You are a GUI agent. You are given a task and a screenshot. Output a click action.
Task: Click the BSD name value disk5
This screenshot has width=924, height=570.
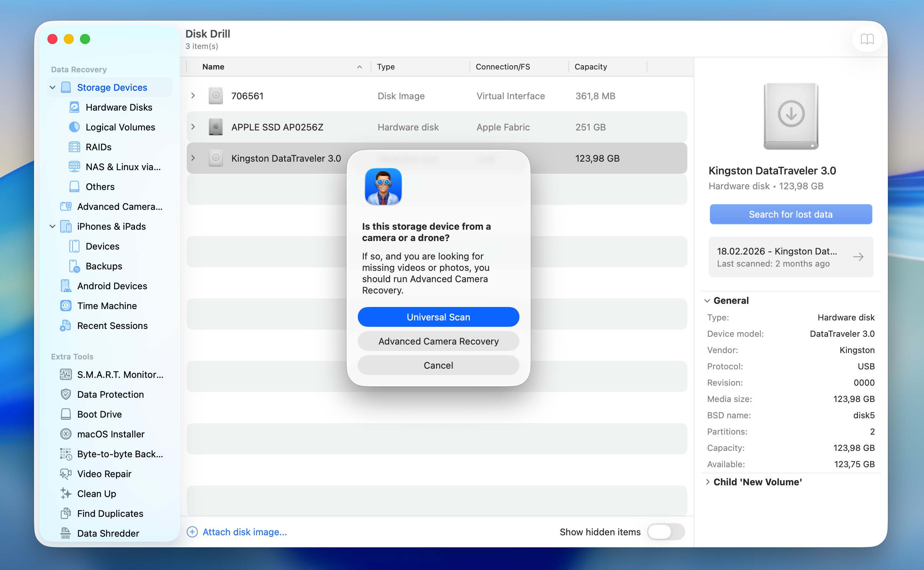pos(864,415)
